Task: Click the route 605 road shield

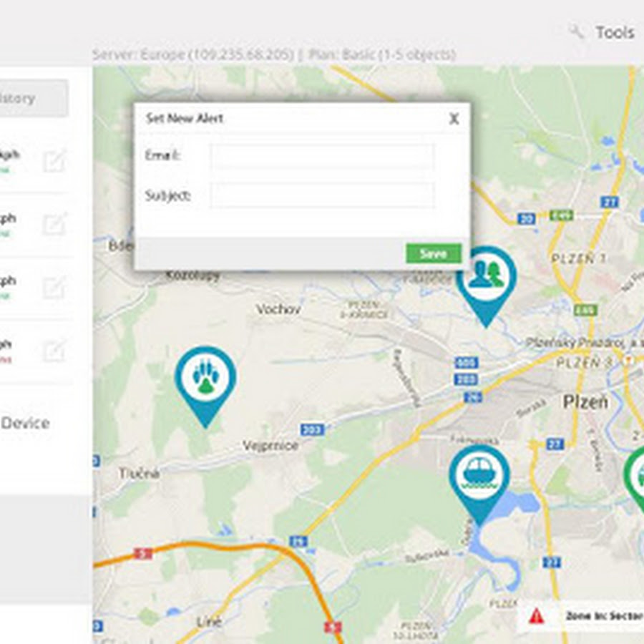Action: [x=467, y=363]
